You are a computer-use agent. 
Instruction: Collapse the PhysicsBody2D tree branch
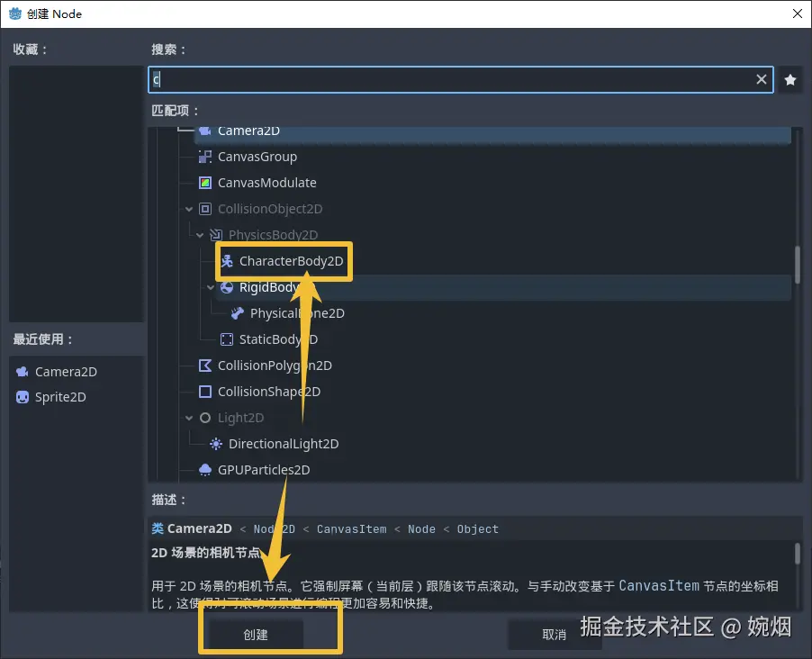200,235
